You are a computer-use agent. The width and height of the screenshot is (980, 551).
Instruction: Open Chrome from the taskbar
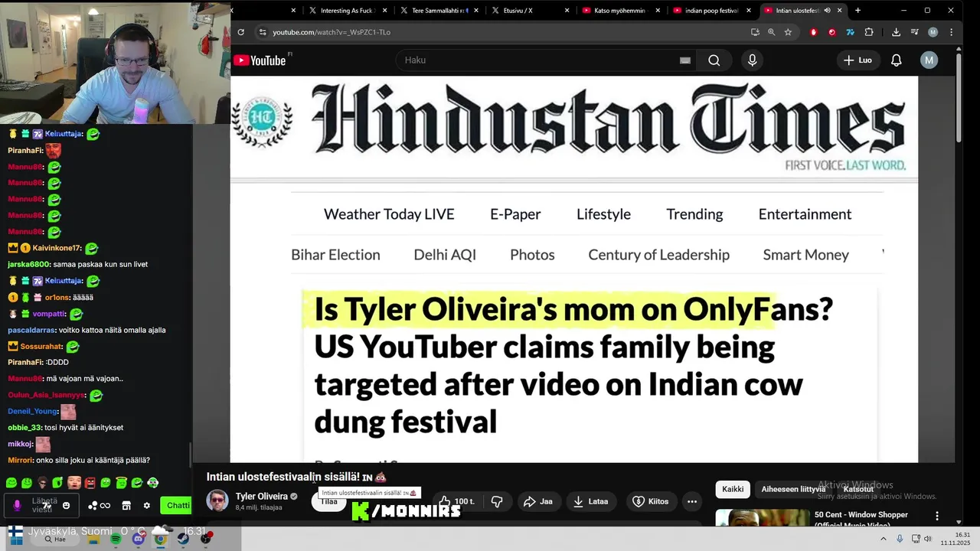pos(160,539)
